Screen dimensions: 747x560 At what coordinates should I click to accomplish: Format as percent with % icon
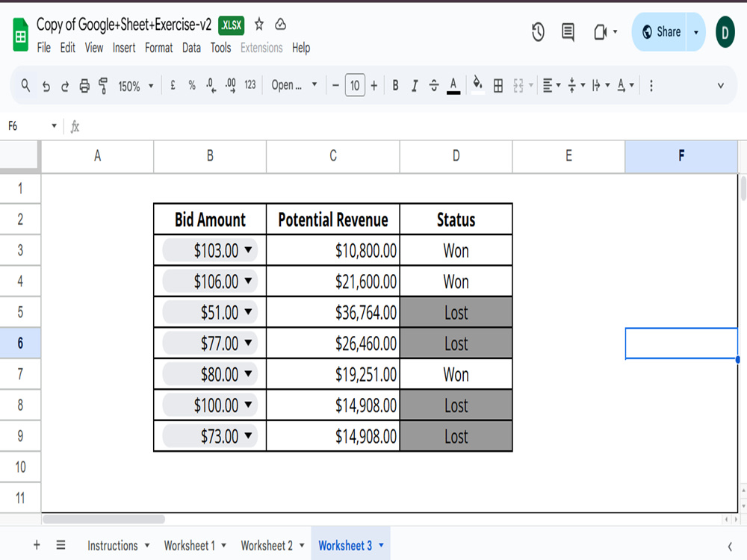(191, 85)
